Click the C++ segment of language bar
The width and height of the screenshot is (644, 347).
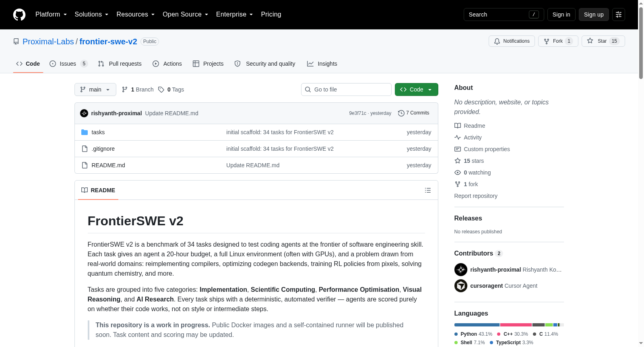click(516, 325)
